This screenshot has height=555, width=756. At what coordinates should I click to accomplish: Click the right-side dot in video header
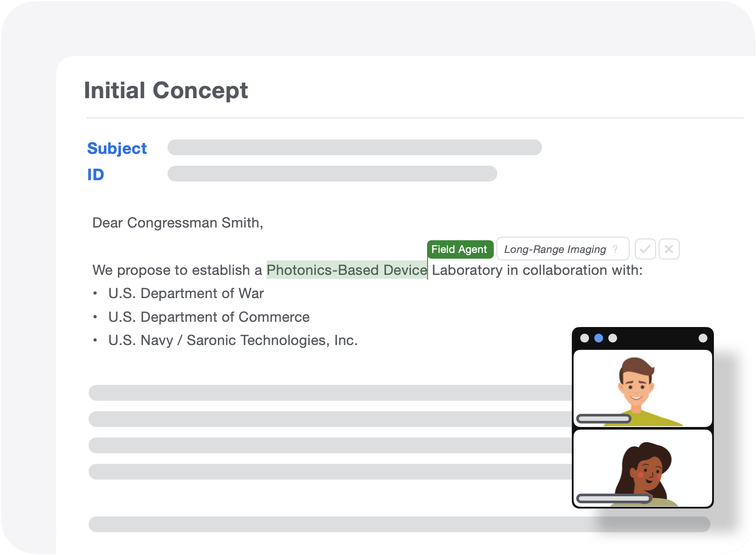tap(703, 338)
